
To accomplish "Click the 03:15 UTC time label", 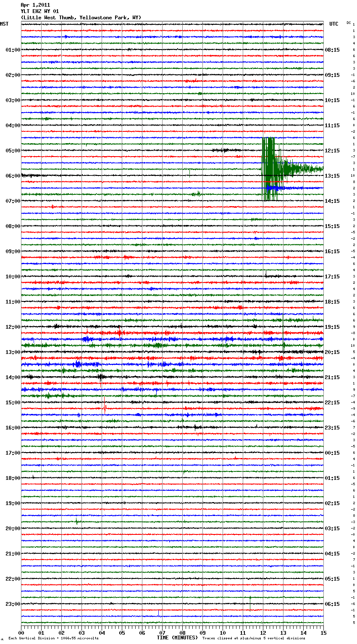I will pos(332,529).
